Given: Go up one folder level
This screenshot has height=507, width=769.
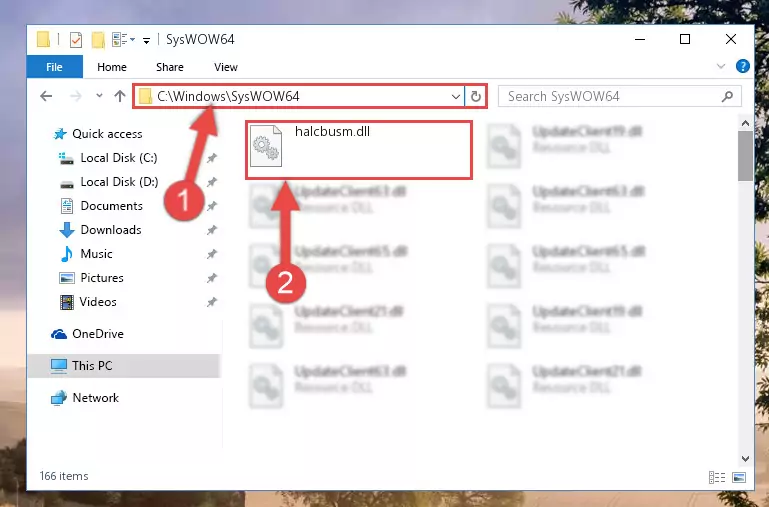Looking at the screenshot, I should click(120, 96).
